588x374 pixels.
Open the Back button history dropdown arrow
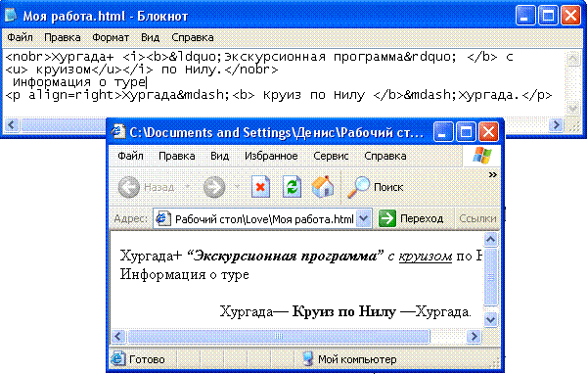pyautogui.click(x=188, y=186)
